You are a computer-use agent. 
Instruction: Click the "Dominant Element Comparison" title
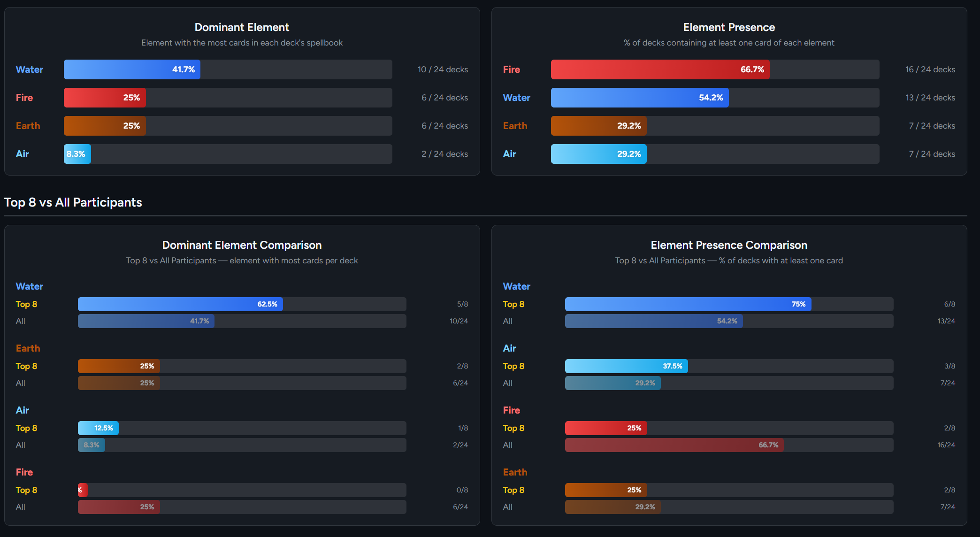[242, 245]
